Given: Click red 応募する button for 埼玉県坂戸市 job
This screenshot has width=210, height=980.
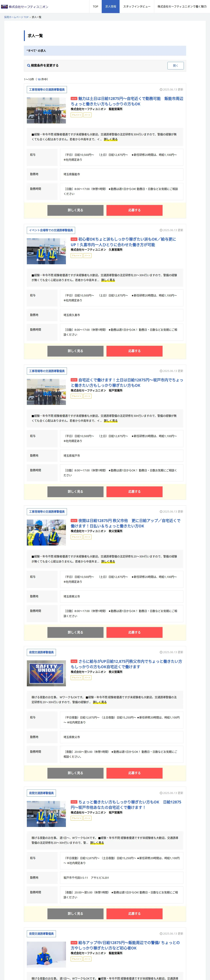Looking at the screenshot, I should (135, 491).
